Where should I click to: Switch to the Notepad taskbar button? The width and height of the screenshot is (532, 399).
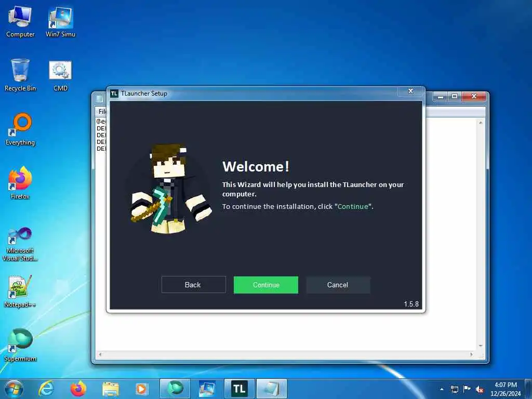pyautogui.click(x=271, y=389)
